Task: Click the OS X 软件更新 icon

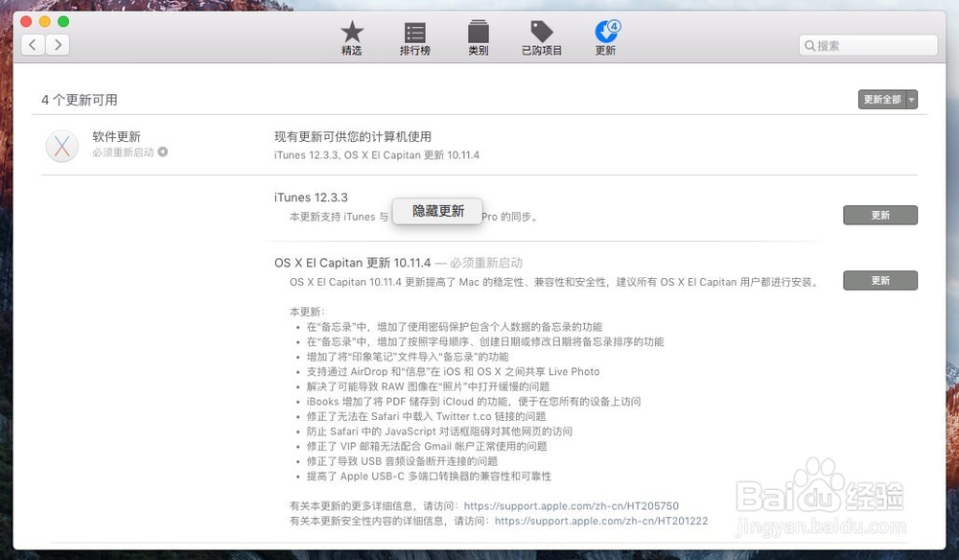Action: 61,146
